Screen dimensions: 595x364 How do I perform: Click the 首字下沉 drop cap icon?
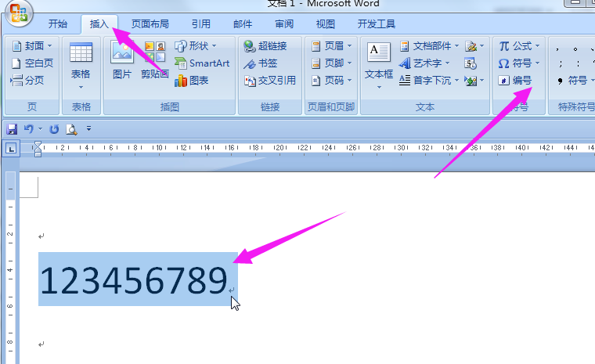[x=405, y=81]
